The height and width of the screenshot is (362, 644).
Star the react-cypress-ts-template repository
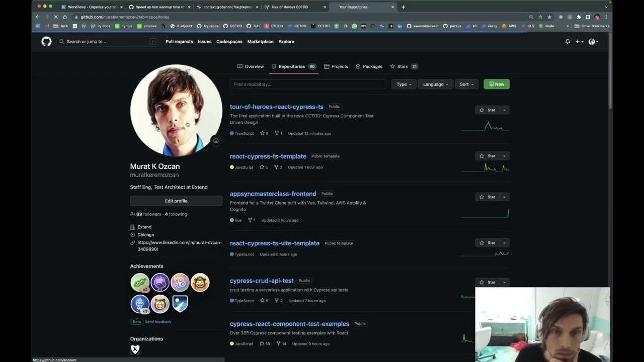coord(487,156)
